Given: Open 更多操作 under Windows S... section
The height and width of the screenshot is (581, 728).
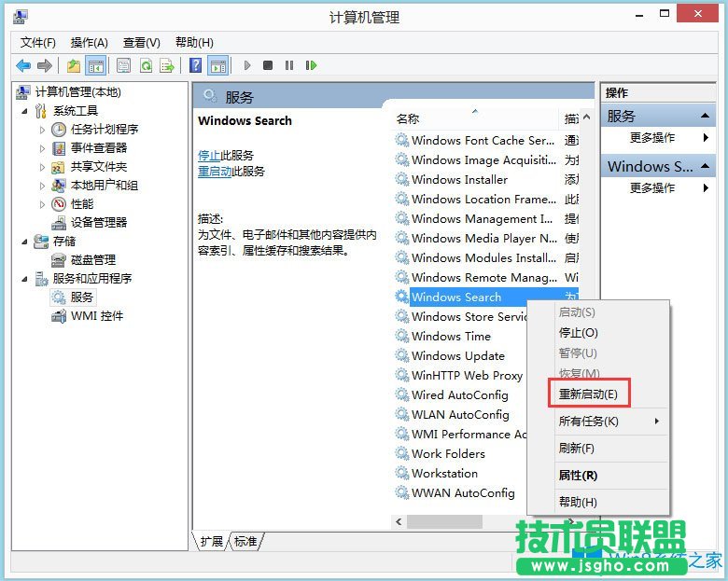Looking at the screenshot, I should coord(658,188).
